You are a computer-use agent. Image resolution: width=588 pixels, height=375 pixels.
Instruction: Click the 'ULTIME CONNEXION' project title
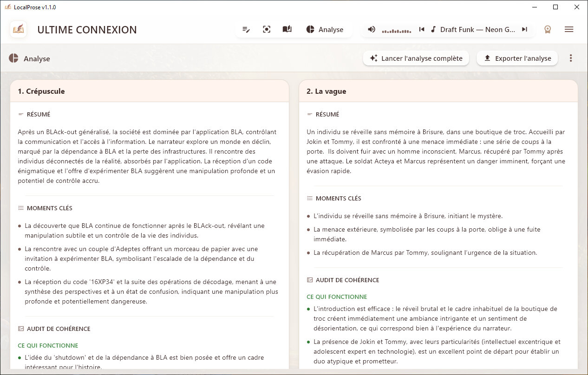pyautogui.click(x=87, y=30)
